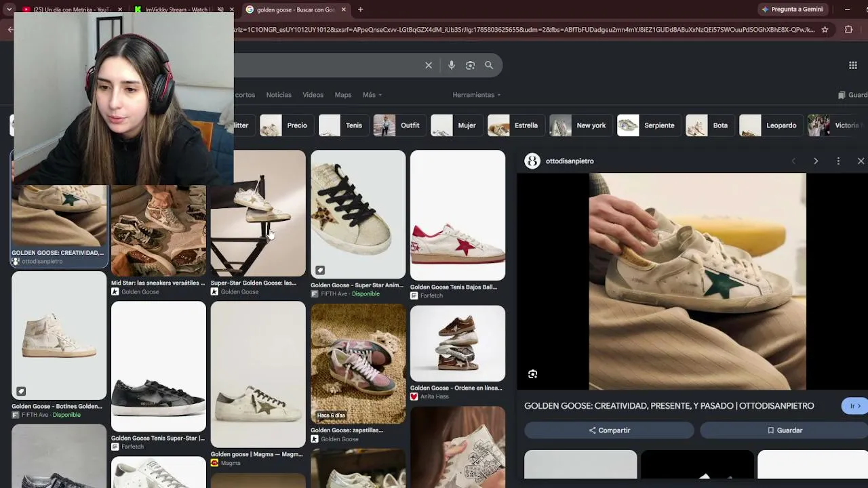Image resolution: width=868 pixels, height=488 pixels.
Task: Show the next image in the preview panel
Action: click(816, 161)
